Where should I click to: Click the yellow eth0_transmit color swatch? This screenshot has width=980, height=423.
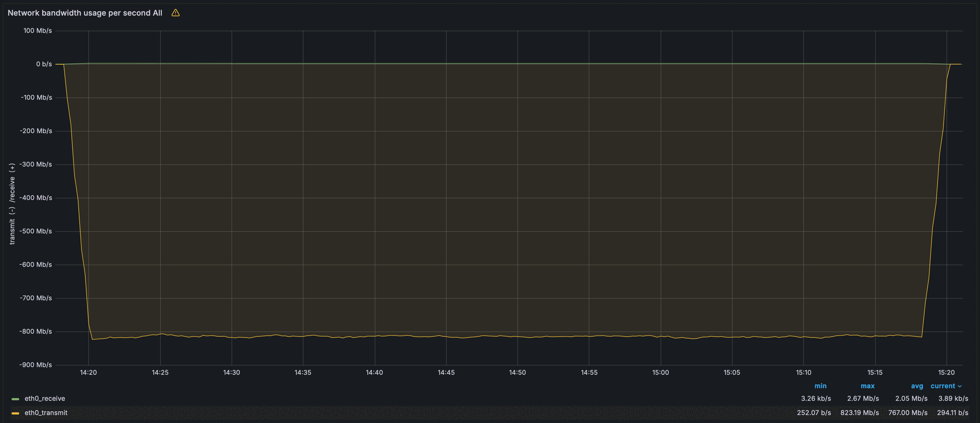coord(15,413)
